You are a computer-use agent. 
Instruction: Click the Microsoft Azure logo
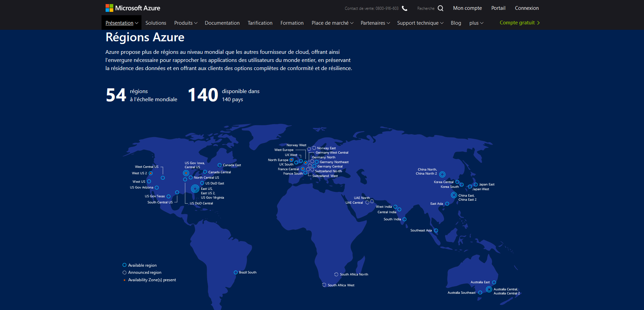[133, 8]
